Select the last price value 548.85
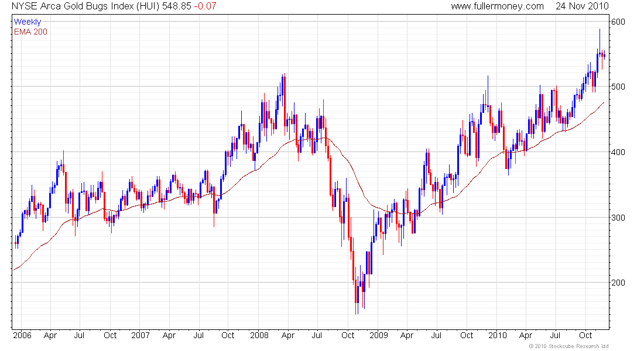This screenshot has width=644, height=351. coord(177,6)
